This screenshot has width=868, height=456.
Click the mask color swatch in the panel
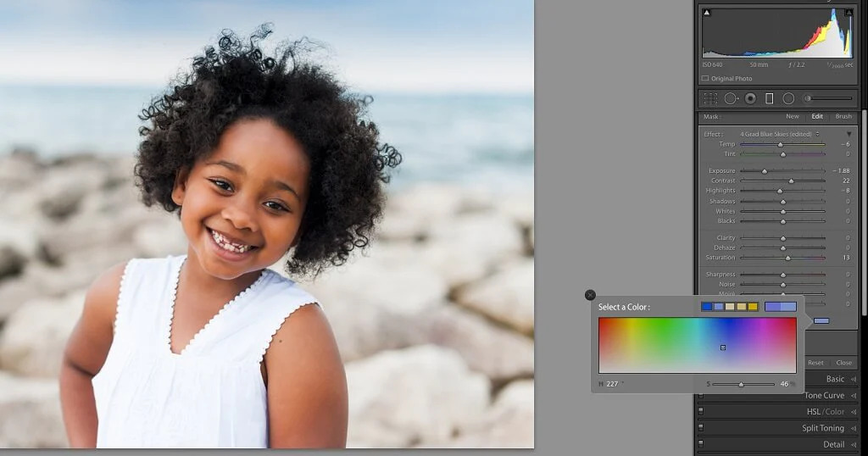coord(821,320)
